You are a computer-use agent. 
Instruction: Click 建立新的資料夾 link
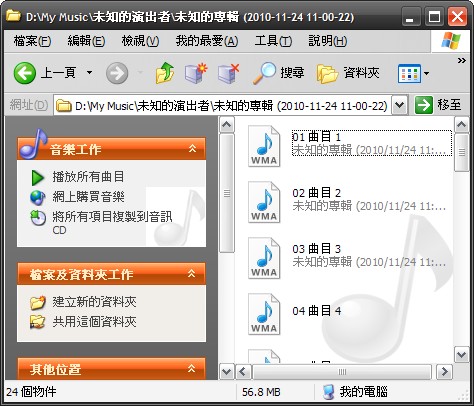pyautogui.click(x=94, y=302)
